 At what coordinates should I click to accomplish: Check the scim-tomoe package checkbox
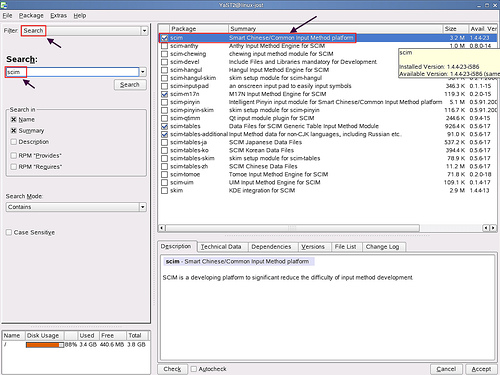tap(164, 175)
